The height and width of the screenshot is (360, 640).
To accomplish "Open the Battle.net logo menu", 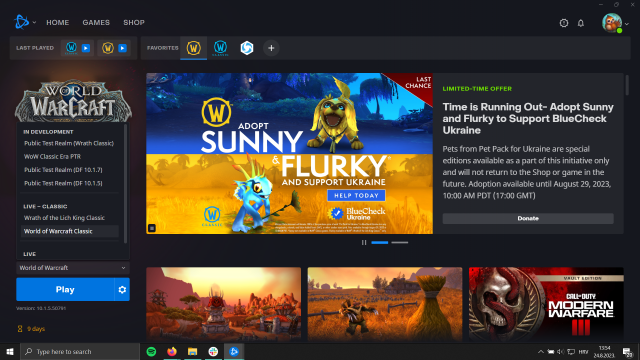I will click(21, 22).
